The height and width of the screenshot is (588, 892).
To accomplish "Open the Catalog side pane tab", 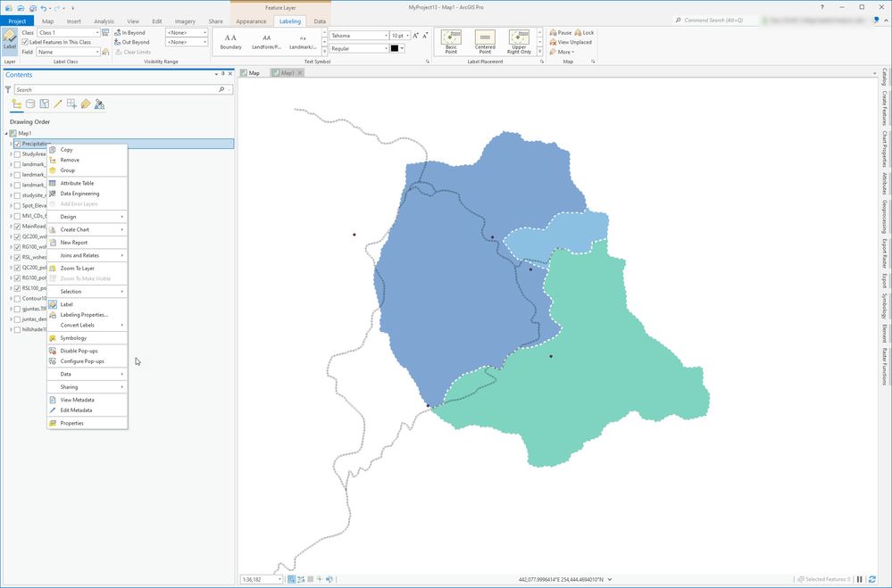I will (x=885, y=77).
